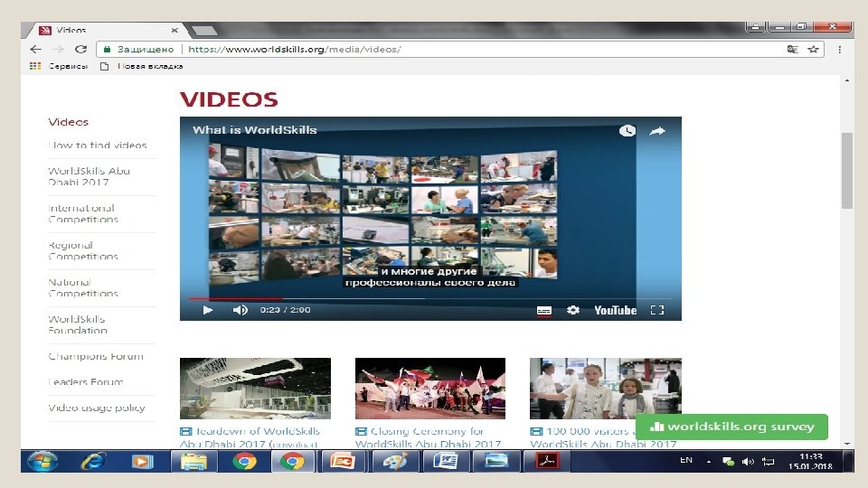Open Video usage policy link
Viewport: 868px width, 488px height.
pyautogui.click(x=97, y=408)
